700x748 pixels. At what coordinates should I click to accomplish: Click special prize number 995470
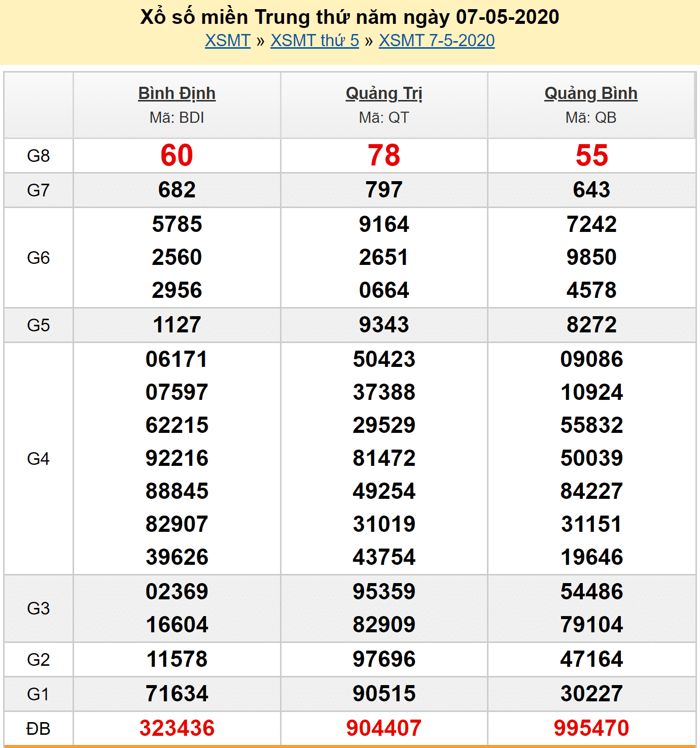pyautogui.click(x=591, y=728)
